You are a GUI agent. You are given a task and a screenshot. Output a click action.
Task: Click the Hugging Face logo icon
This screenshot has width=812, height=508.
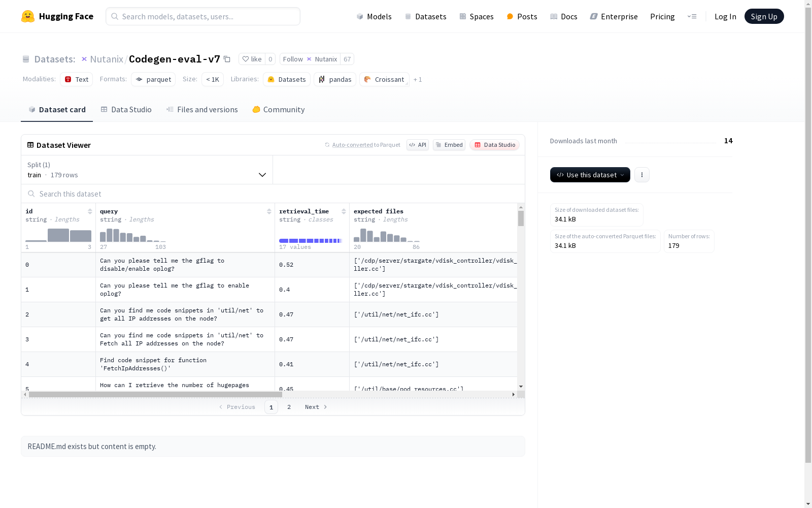point(28,16)
